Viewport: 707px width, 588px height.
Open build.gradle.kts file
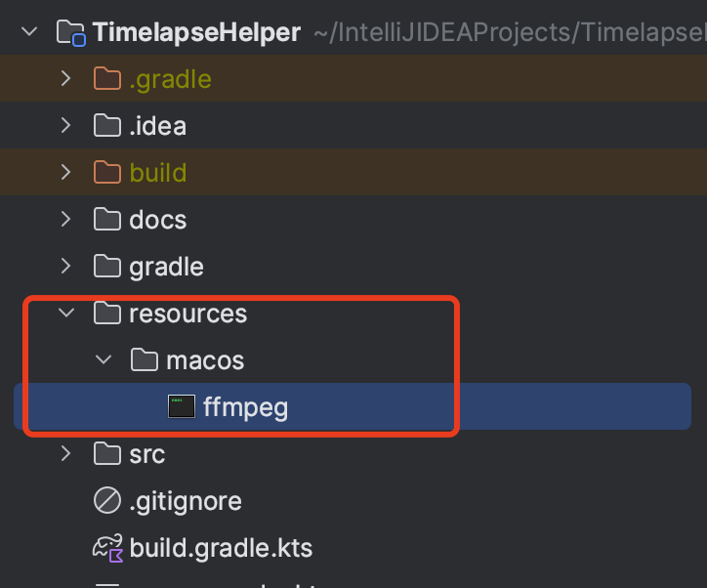click(x=221, y=548)
